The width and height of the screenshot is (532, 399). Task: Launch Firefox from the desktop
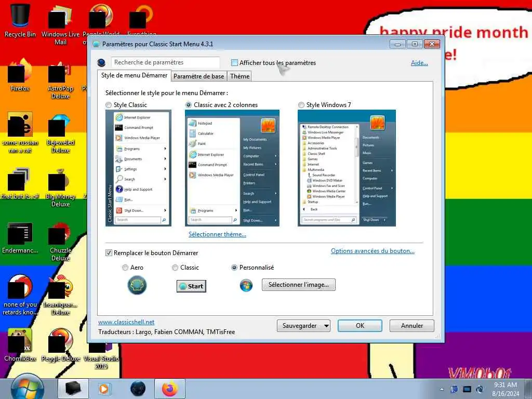[20, 75]
